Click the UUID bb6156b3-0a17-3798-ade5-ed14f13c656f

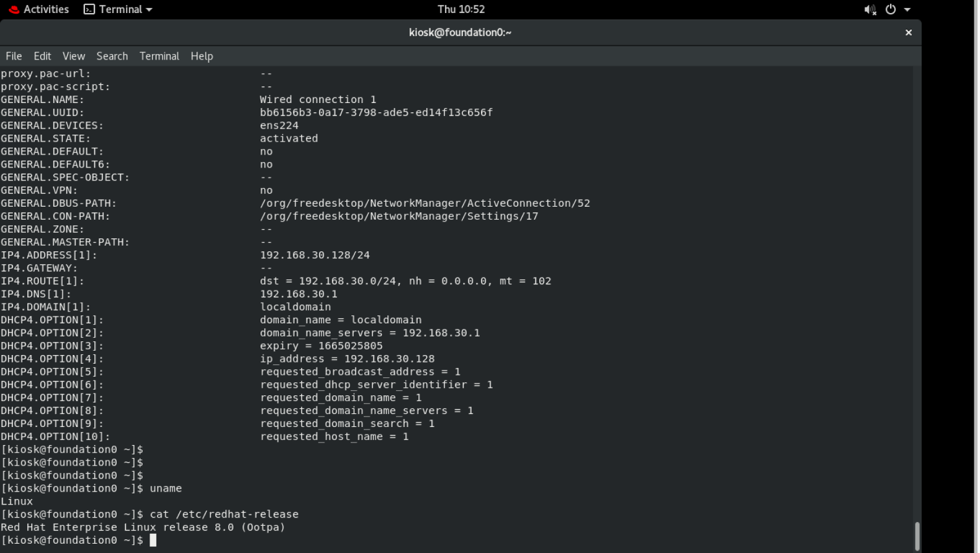pos(376,112)
